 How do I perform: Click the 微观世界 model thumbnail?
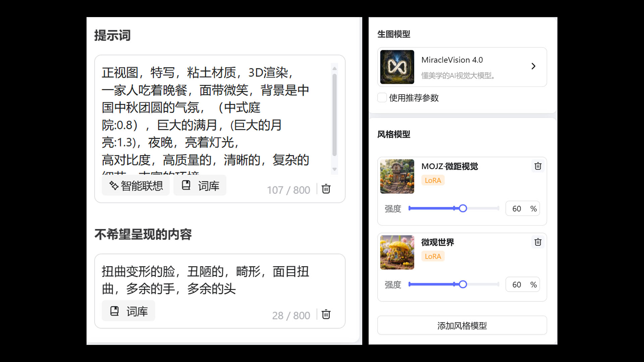397,252
